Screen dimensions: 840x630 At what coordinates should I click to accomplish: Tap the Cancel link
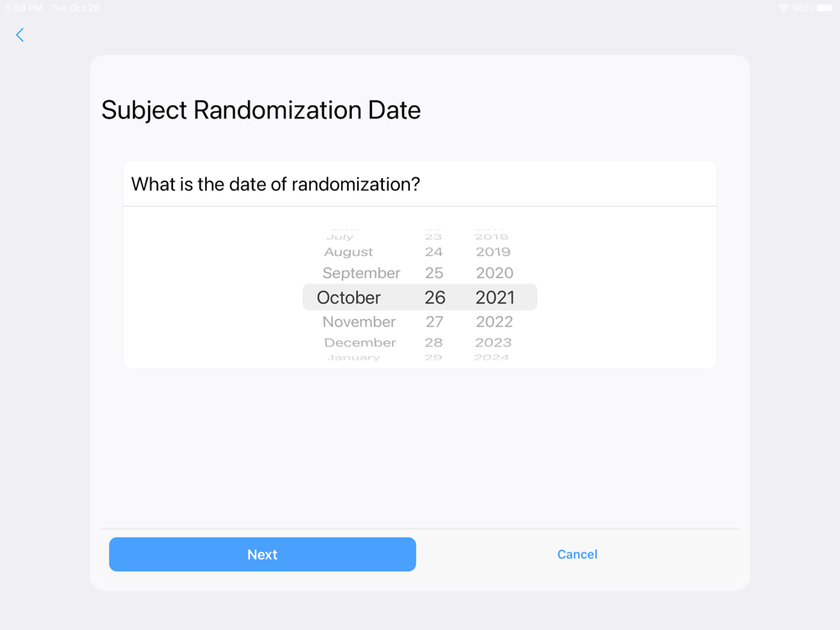click(577, 554)
